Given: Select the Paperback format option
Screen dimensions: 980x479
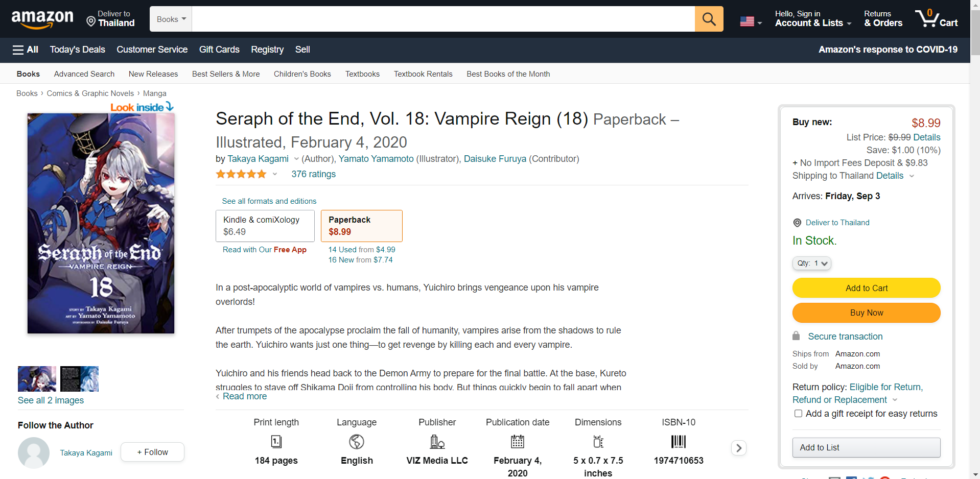Looking at the screenshot, I should click(x=362, y=226).
